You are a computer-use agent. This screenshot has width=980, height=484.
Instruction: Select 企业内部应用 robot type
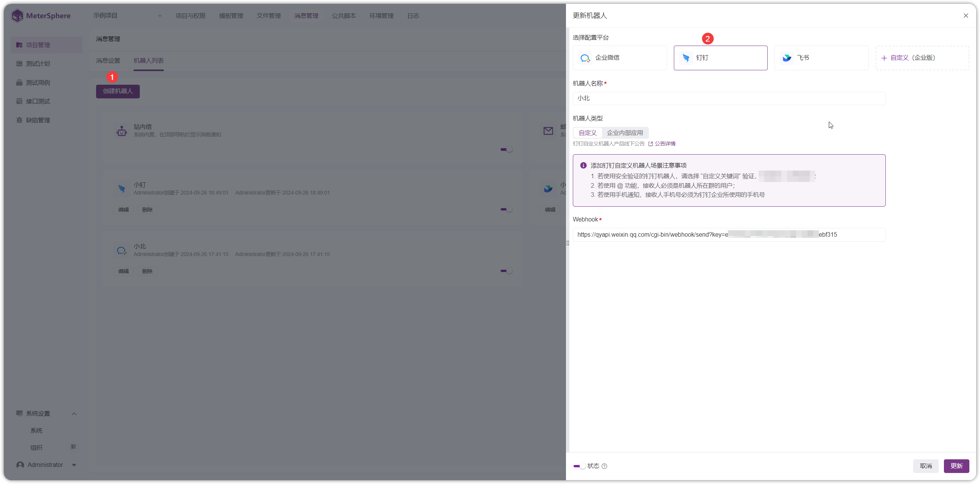point(625,133)
